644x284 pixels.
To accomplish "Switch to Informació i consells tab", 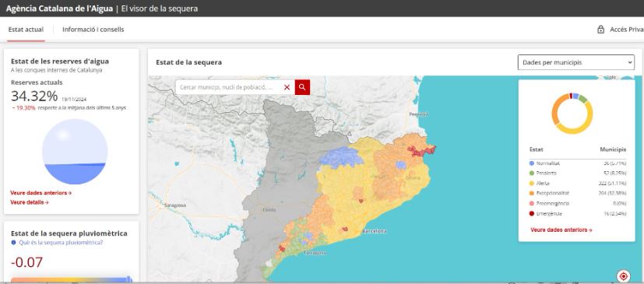I will coord(93,30).
